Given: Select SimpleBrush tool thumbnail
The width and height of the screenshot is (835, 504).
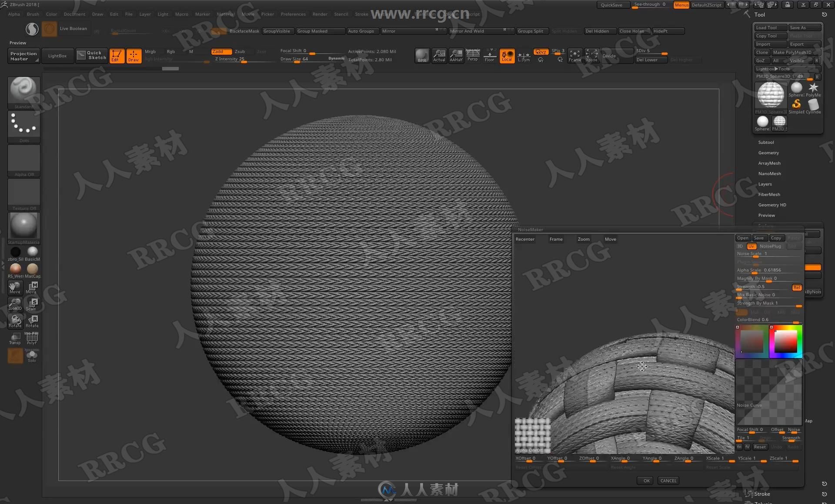Looking at the screenshot, I should (796, 106).
